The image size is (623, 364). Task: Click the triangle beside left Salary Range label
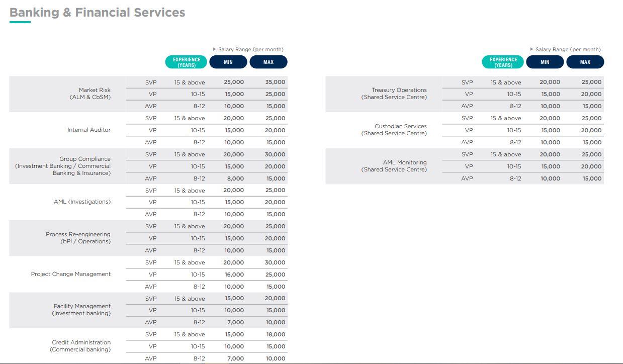(x=215, y=49)
